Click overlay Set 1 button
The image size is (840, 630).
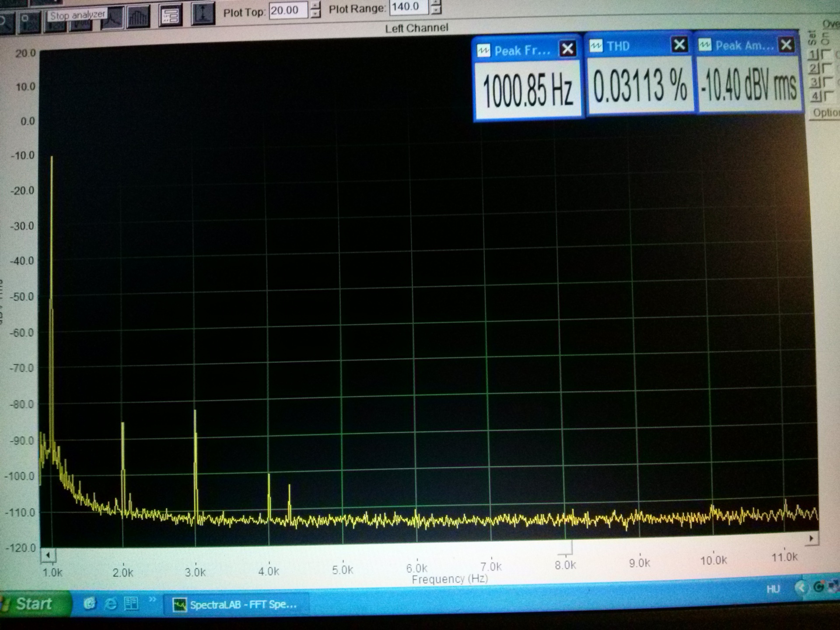coord(813,55)
